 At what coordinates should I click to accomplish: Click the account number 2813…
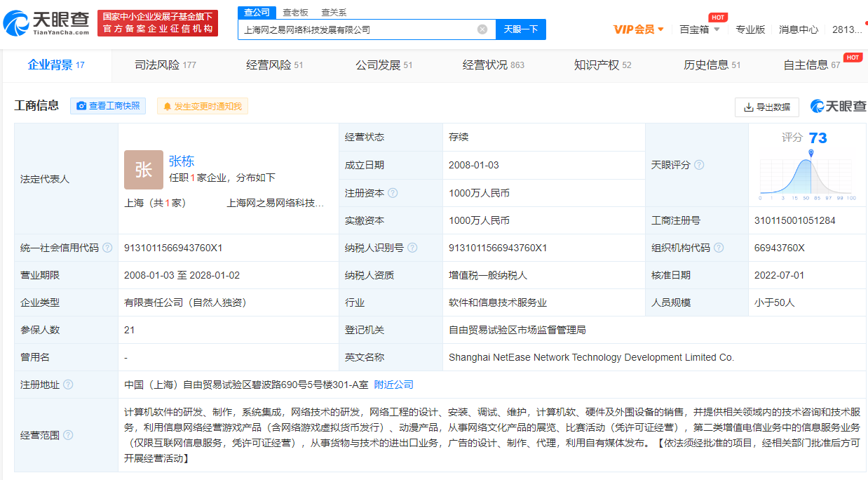(847, 29)
